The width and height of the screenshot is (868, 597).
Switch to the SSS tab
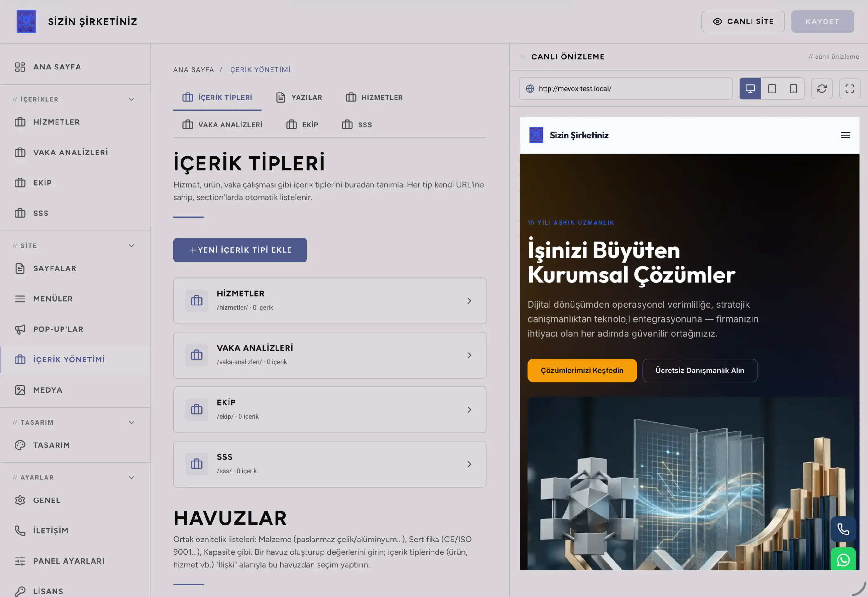(x=357, y=124)
